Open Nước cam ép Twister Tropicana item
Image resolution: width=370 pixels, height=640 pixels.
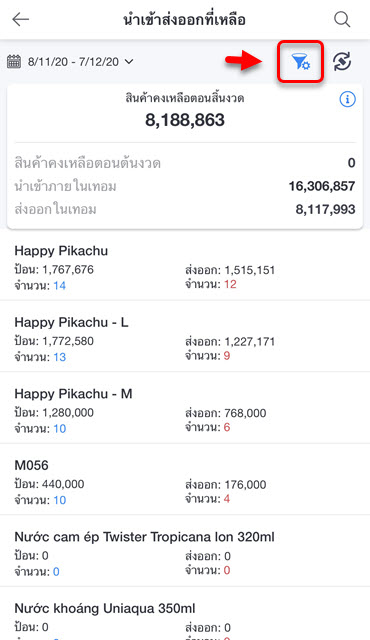point(185,553)
